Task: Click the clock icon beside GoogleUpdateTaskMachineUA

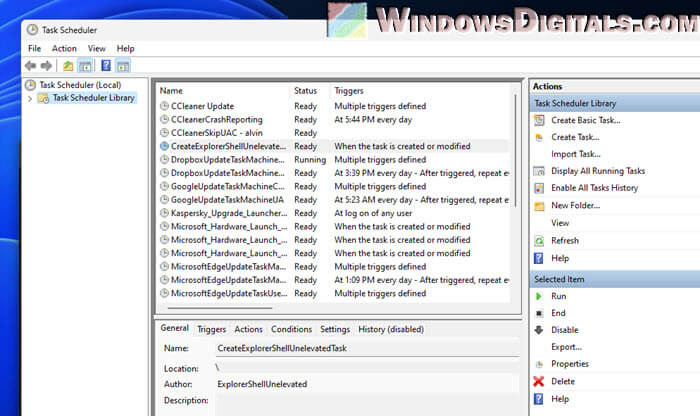Action: coord(164,200)
